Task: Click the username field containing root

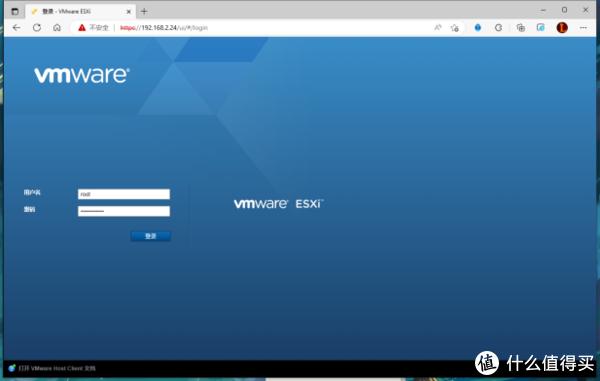Action: click(x=124, y=194)
